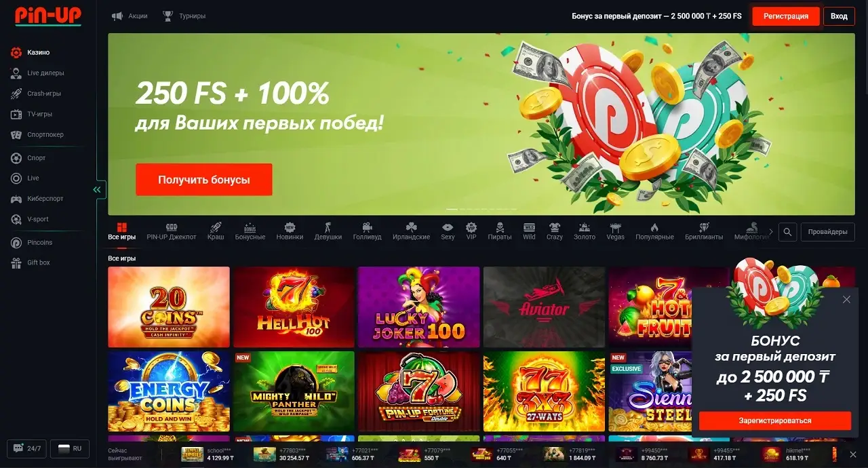Click the Получить бонусы button
Screen dimensions: 868x468
tap(204, 180)
